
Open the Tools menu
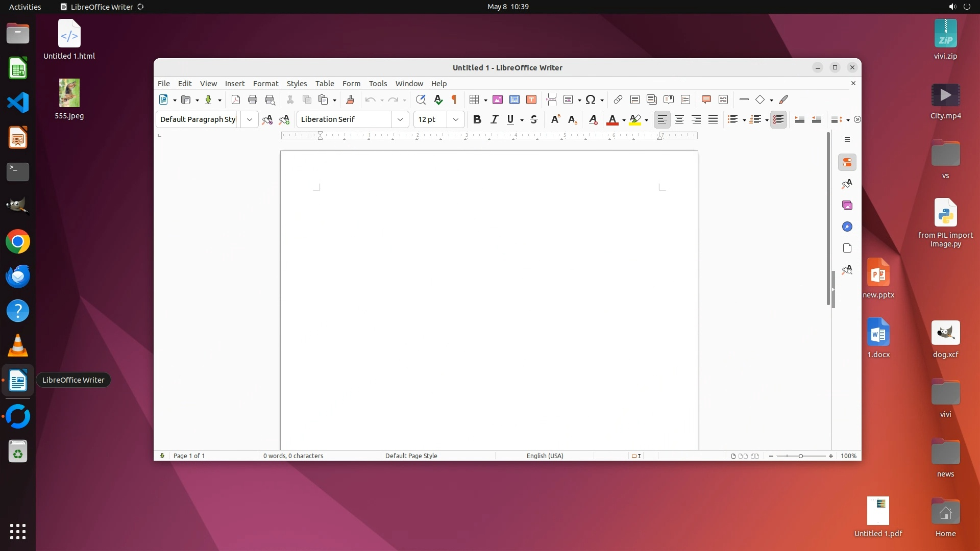coord(378,83)
